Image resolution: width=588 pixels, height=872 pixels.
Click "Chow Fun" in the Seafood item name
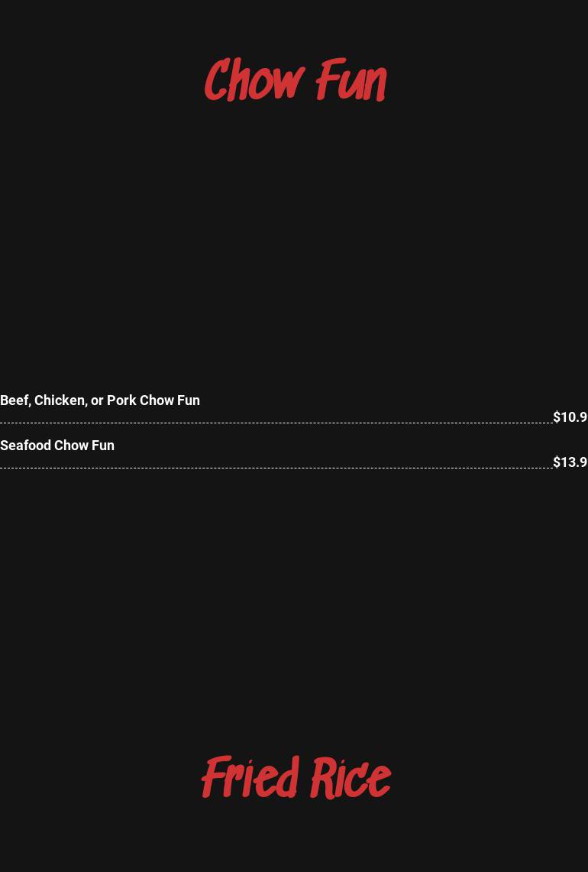[84, 446]
